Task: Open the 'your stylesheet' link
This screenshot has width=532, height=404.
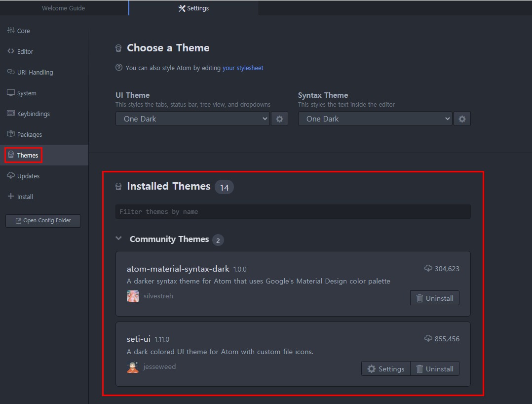Action: pyautogui.click(x=243, y=68)
